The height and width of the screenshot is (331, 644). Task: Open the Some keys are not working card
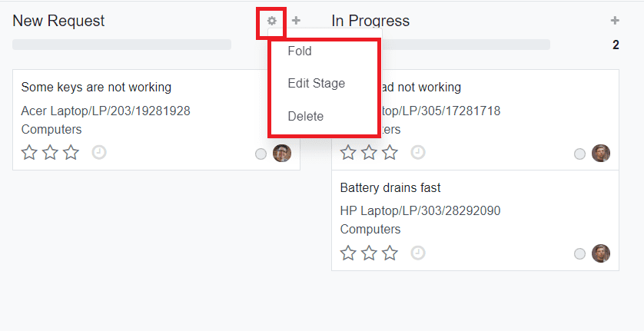pyautogui.click(x=96, y=87)
